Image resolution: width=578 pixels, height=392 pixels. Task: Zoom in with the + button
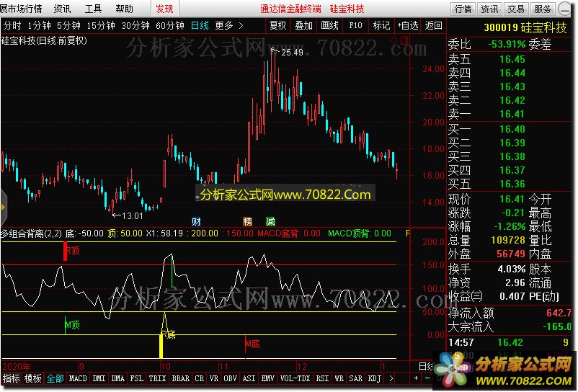pyautogui.click(x=416, y=378)
